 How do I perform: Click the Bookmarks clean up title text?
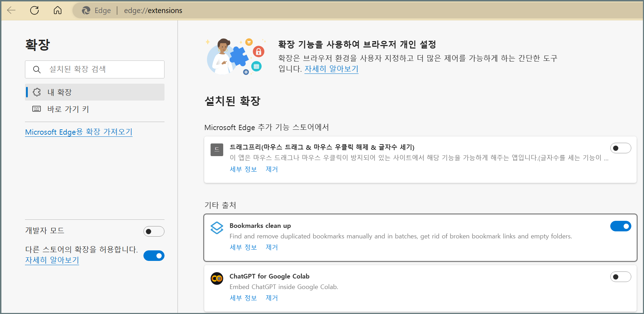260,226
